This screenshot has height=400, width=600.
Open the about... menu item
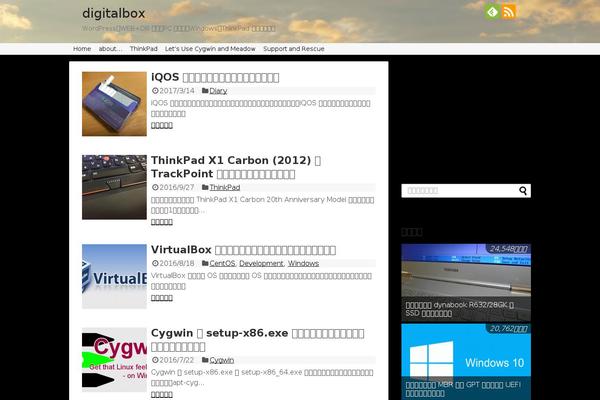110,49
